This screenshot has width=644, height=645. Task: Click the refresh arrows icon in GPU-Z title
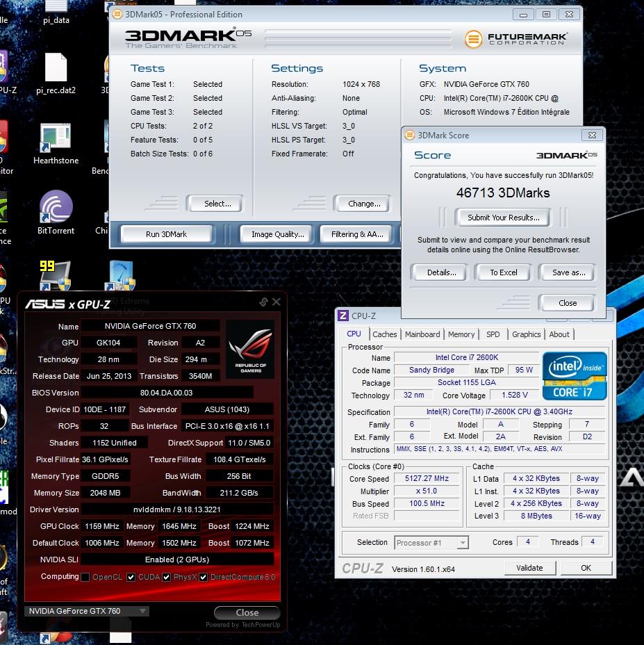pos(263,302)
